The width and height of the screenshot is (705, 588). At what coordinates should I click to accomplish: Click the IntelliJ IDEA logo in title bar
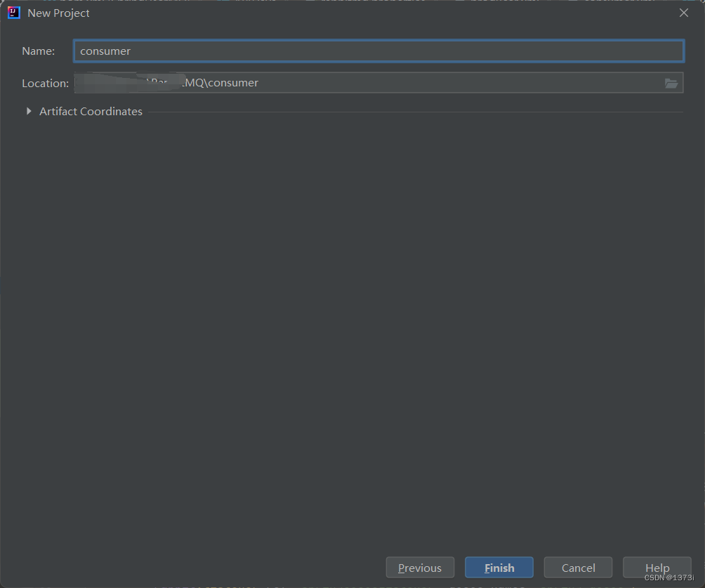[14, 13]
